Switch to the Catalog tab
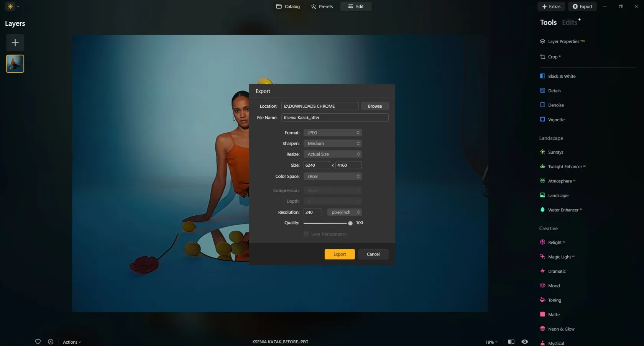The image size is (644, 346). click(288, 7)
